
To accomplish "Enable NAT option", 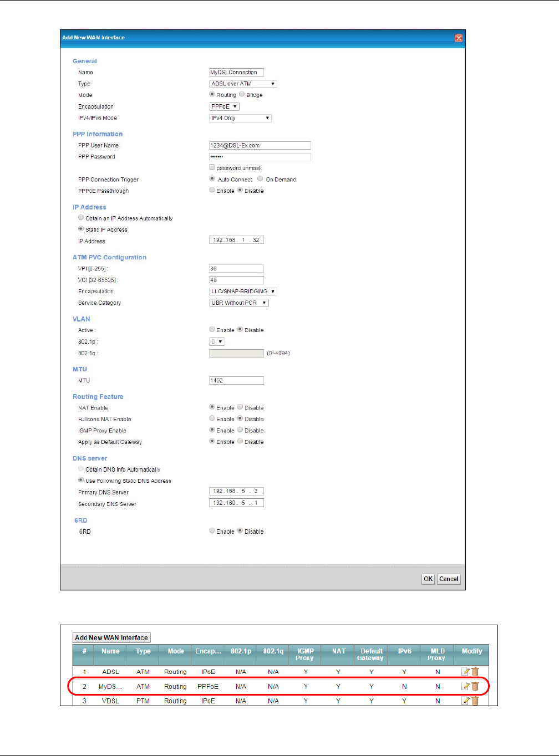I will coord(212,407).
